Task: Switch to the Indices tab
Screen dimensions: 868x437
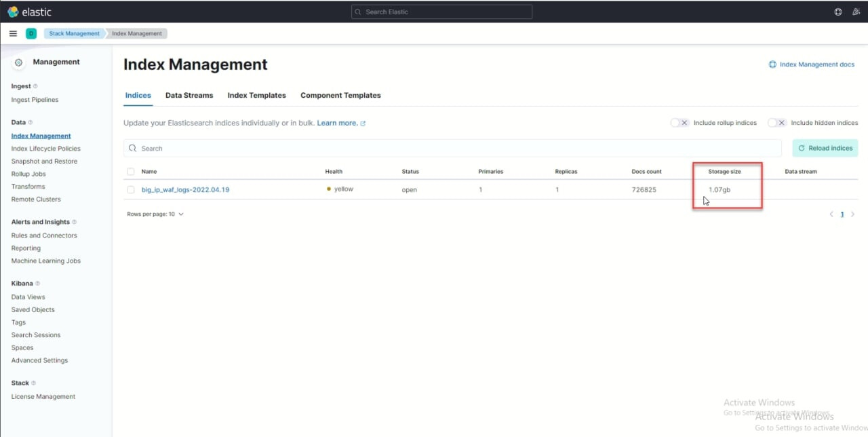Action: point(138,96)
